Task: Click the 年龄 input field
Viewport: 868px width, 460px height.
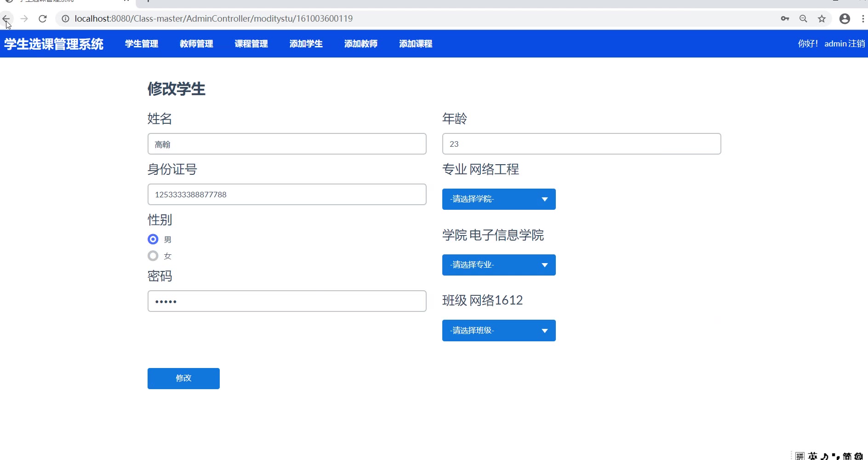Action: click(x=582, y=144)
